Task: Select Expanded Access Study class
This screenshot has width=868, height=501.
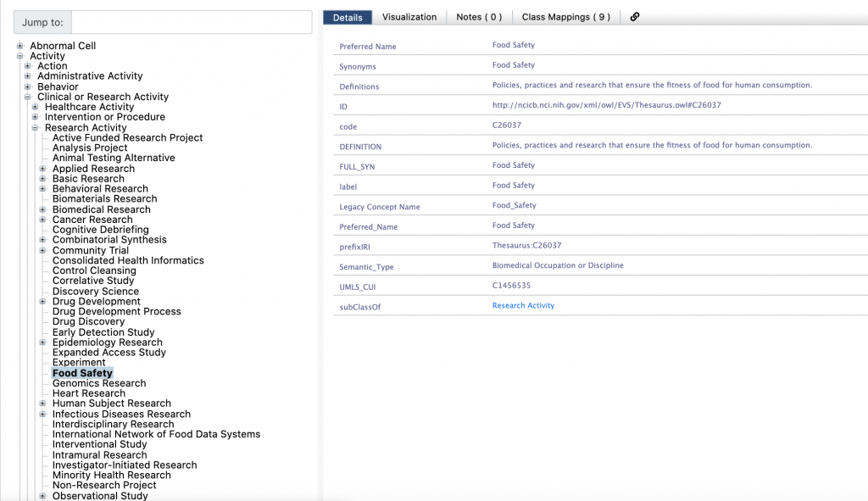Action: [109, 353]
